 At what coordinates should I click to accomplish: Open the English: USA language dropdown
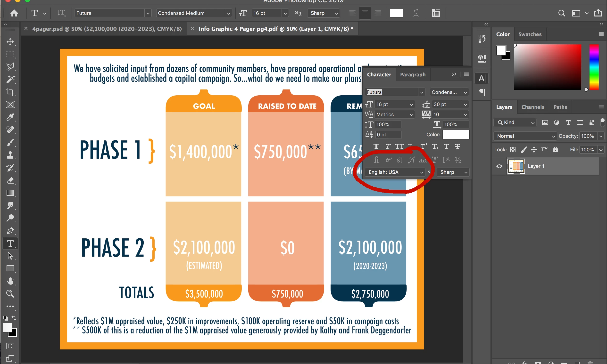(395, 172)
